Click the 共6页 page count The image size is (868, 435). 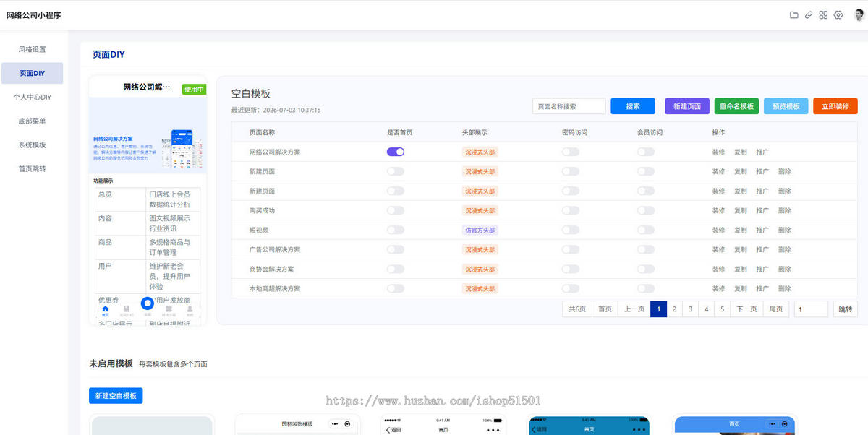pos(577,309)
